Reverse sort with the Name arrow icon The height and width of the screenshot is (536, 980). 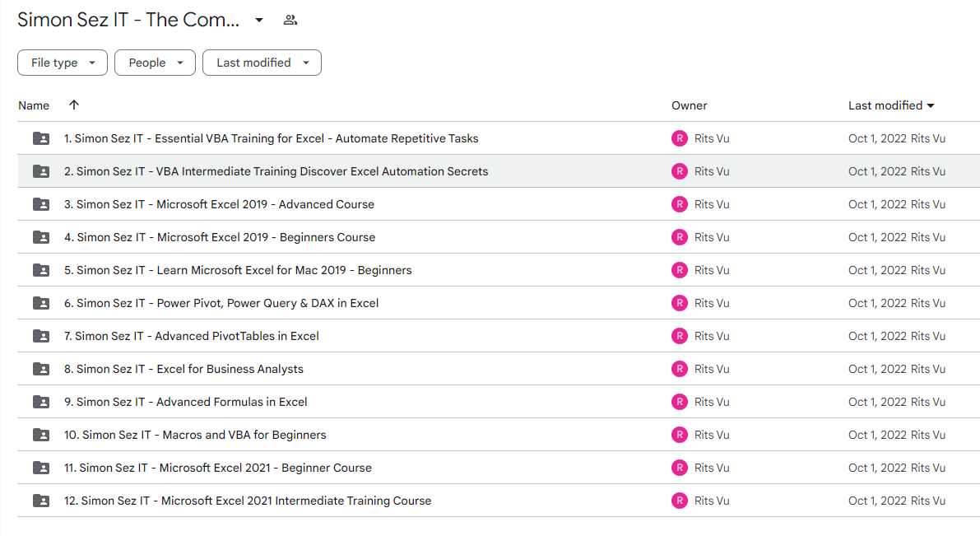click(x=74, y=105)
